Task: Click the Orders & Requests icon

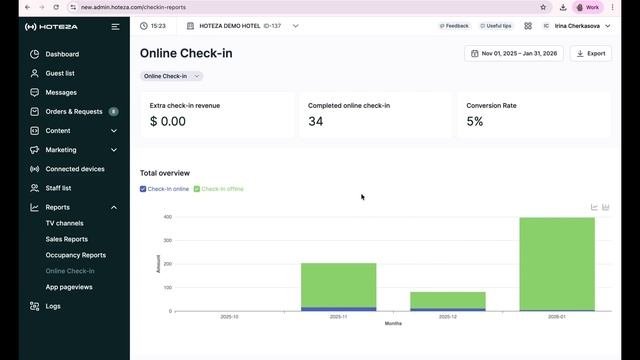Action: [35, 111]
